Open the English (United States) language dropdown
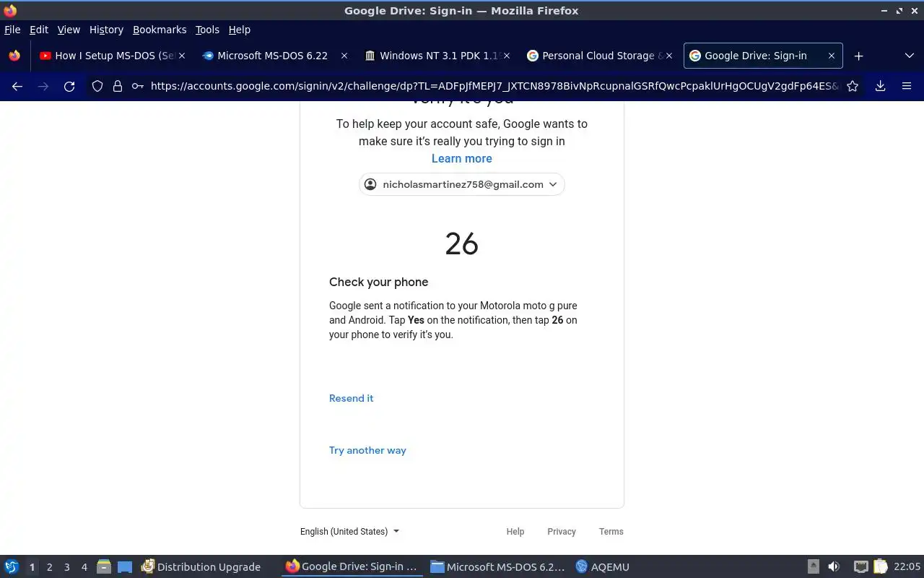 tap(349, 531)
